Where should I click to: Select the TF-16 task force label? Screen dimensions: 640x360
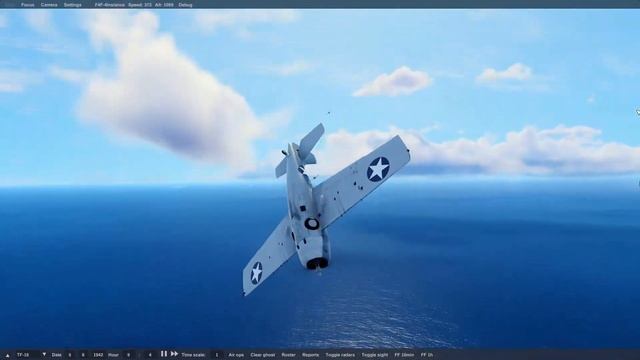coord(23,355)
